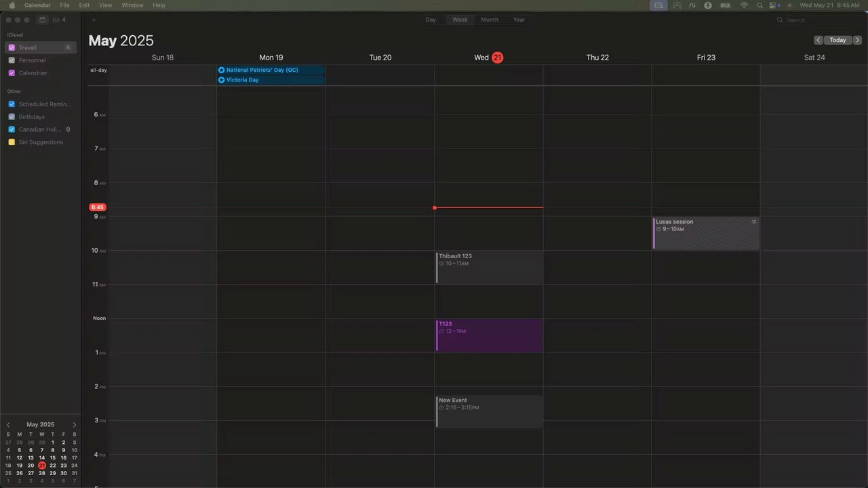Click the star icon on National Patriots' Day
This screenshot has width=868, height=488.
(221, 70)
